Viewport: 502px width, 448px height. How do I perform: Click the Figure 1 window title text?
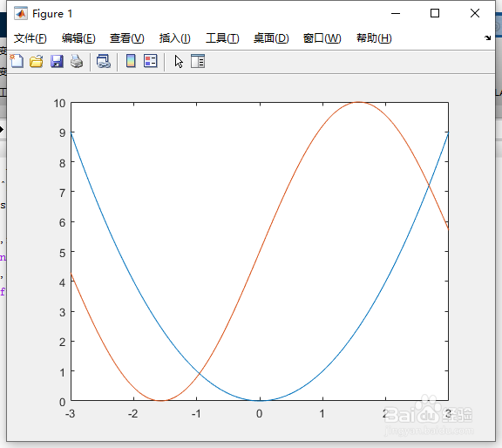tap(52, 14)
